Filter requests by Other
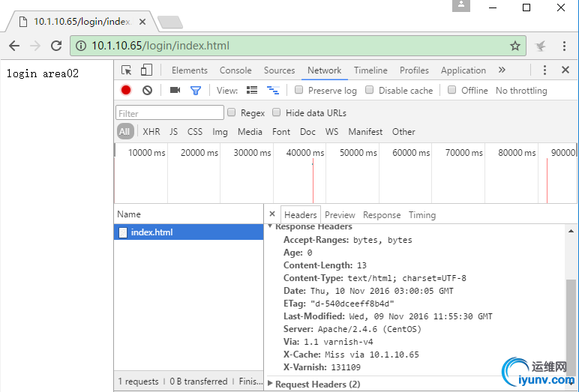579x392 pixels. pyautogui.click(x=403, y=131)
